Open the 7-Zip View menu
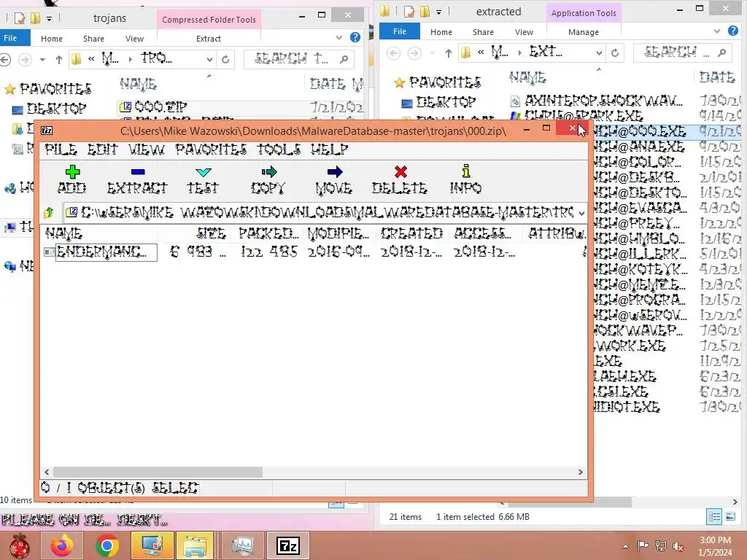 click(x=146, y=149)
